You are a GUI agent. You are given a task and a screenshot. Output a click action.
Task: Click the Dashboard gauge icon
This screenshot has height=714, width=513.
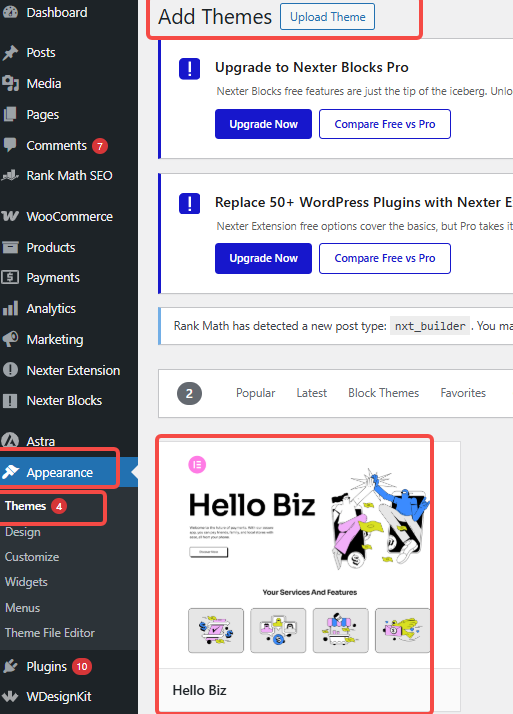[10, 12]
